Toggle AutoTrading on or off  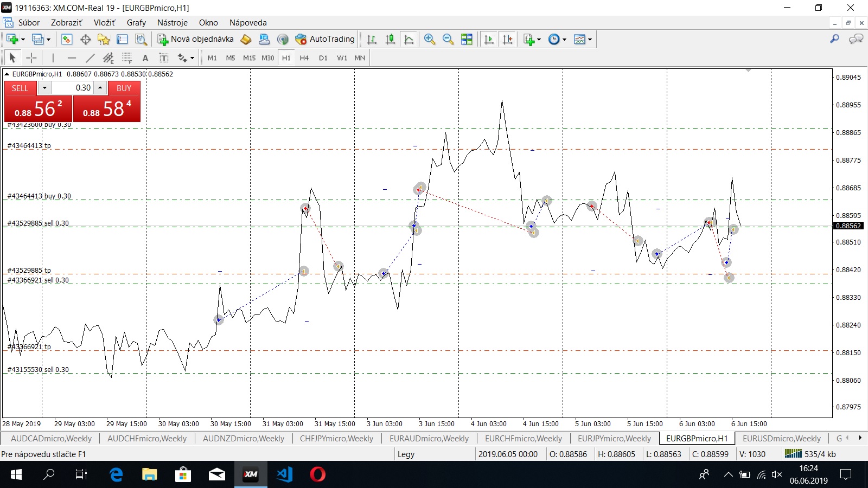coord(325,39)
